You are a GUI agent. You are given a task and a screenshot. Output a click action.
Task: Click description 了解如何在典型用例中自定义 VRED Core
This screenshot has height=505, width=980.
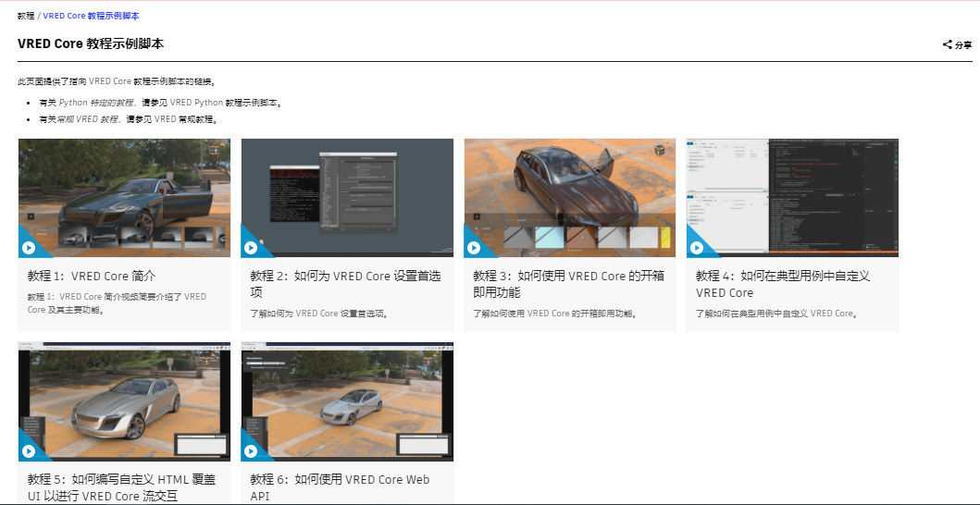777,314
